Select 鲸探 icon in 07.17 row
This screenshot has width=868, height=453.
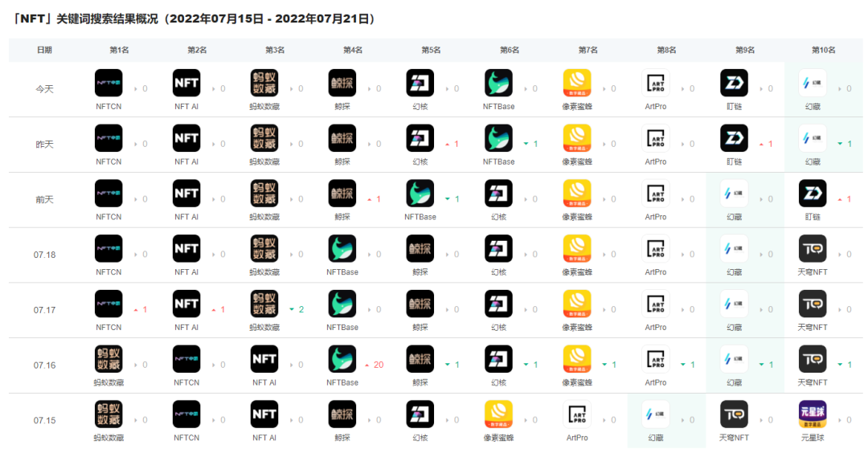tap(420, 304)
